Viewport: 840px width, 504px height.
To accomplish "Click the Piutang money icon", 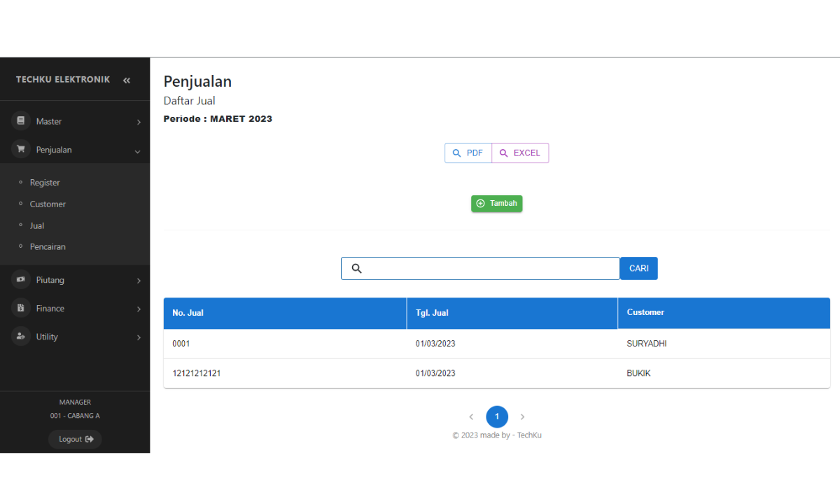I will coord(21,279).
